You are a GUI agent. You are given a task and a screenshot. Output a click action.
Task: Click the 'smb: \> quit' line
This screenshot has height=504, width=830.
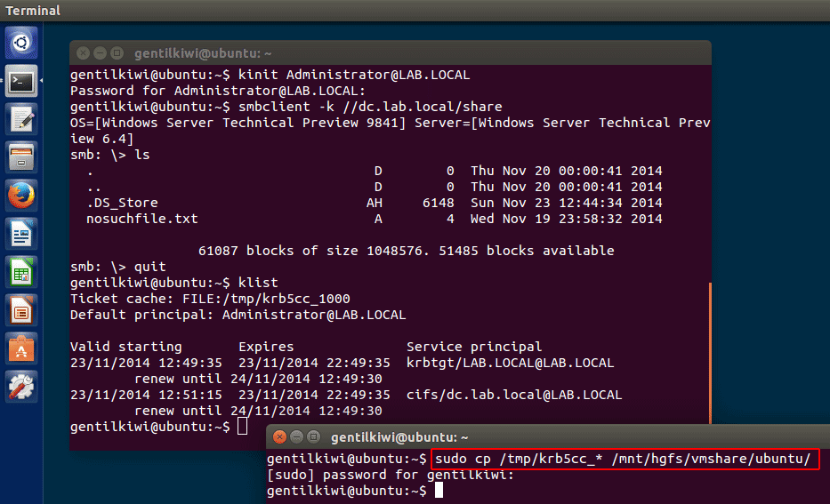pyautogui.click(x=118, y=267)
